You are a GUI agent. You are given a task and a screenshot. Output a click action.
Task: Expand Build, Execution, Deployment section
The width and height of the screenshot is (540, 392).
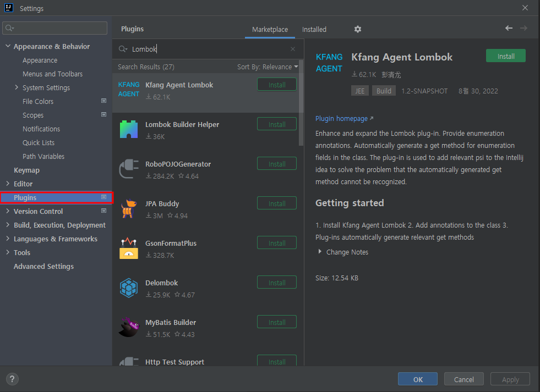click(8, 225)
